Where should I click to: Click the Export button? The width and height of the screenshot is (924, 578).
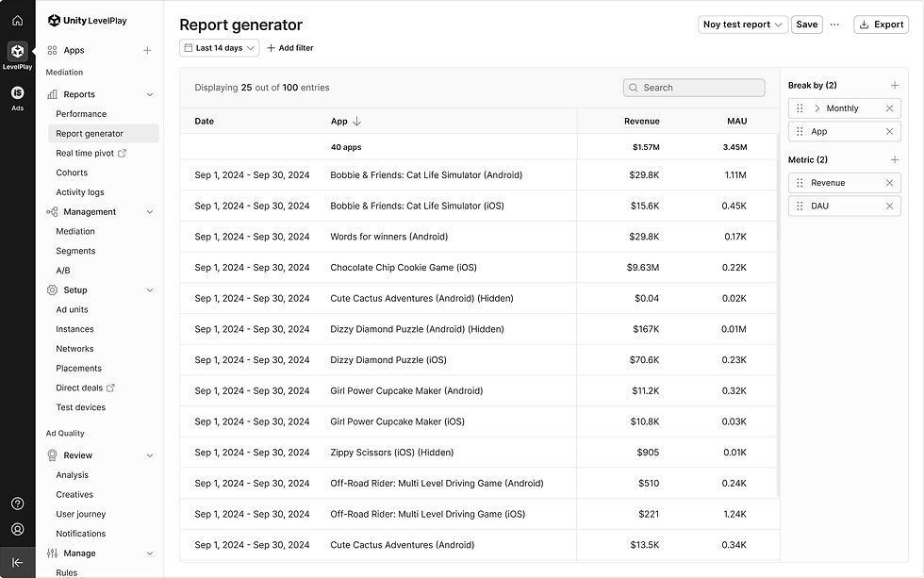point(881,25)
